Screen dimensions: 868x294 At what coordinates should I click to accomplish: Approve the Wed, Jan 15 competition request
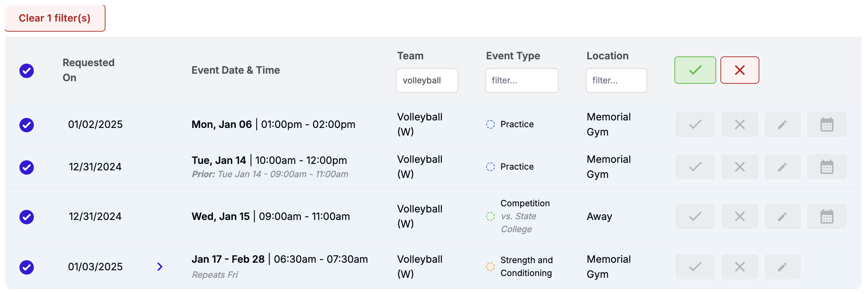click(x=695, y=216)
